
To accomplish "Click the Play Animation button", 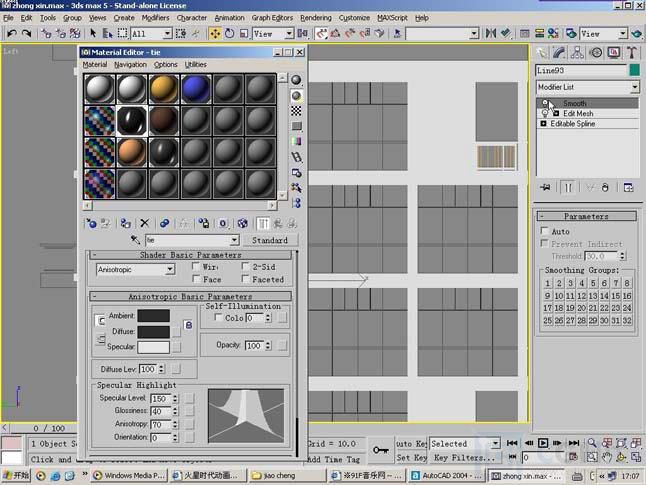I will (x=543, y=443).
